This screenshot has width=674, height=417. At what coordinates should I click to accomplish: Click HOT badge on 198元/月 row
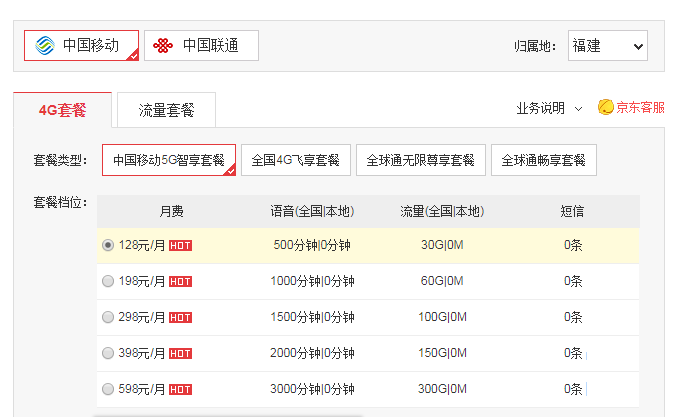[180, 282]
